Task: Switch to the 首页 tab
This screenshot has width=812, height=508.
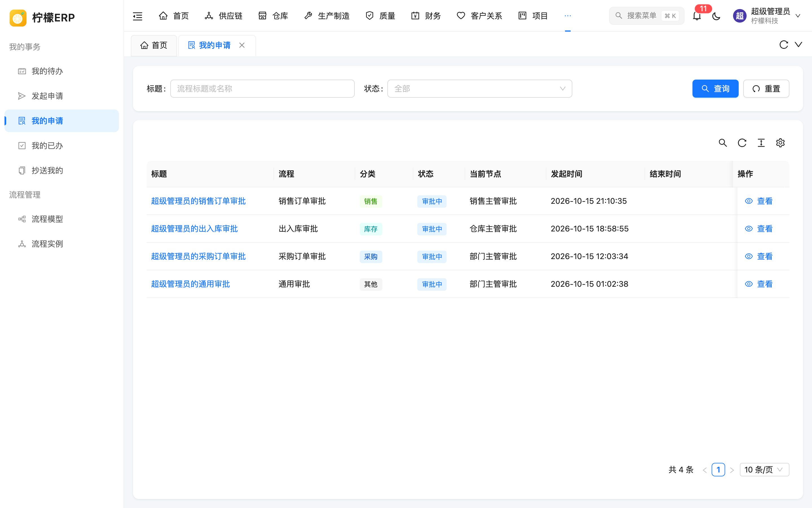Action: pyautogui.click(x=154, y=45)
